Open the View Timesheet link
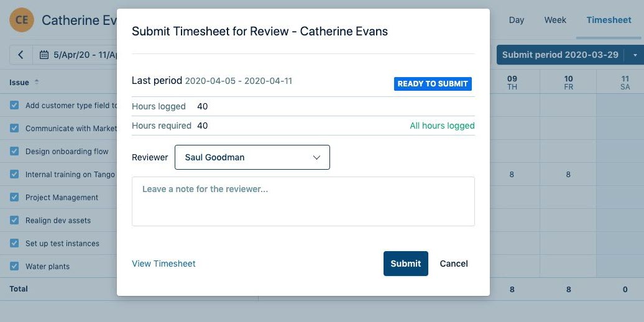 pyautogui.click(x=163, y=264)
